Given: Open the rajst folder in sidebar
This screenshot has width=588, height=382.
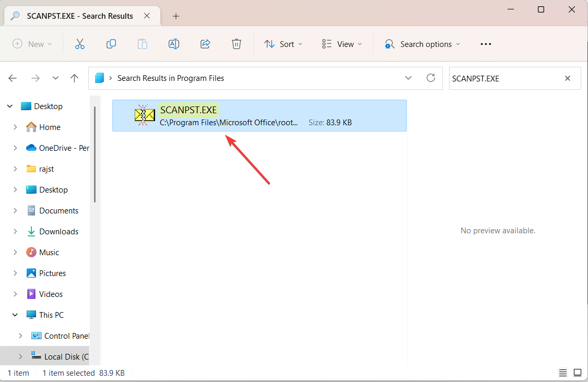Looking at the screenshot, I should coord(46,169).
